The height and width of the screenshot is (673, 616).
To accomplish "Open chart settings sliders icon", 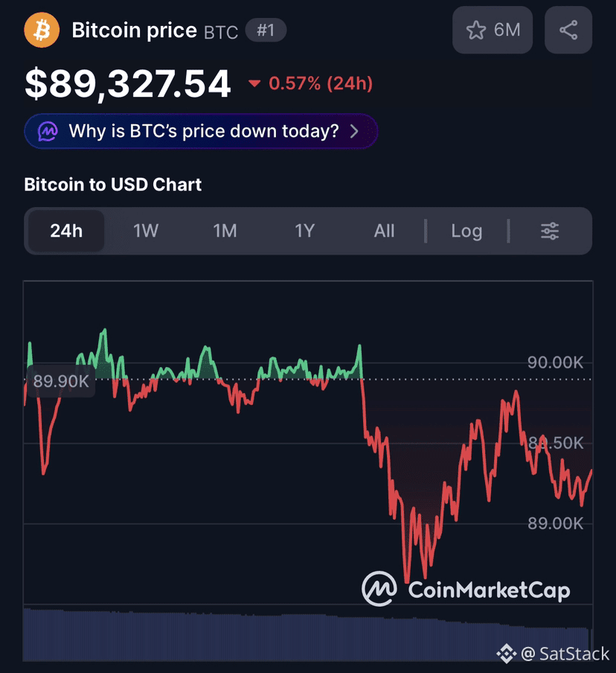I will tap(550, 231).
